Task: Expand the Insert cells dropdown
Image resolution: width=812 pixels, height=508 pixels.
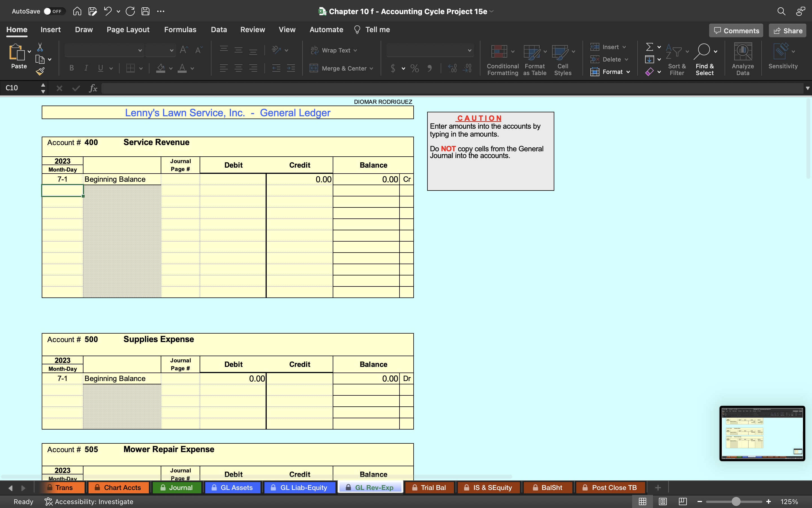Action: tap(624, 47)
